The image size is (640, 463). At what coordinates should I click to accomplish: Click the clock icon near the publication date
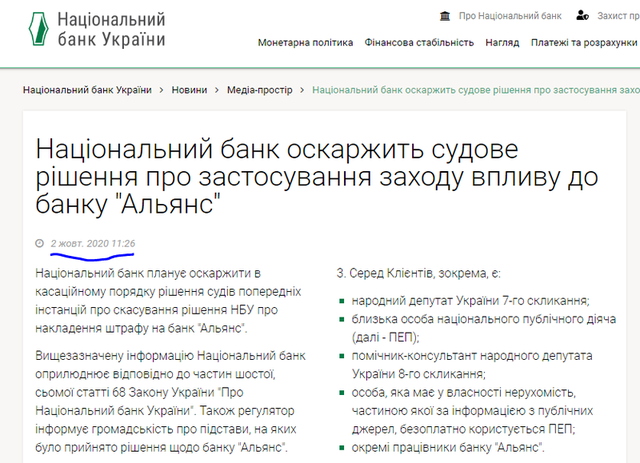coord(39,243)
